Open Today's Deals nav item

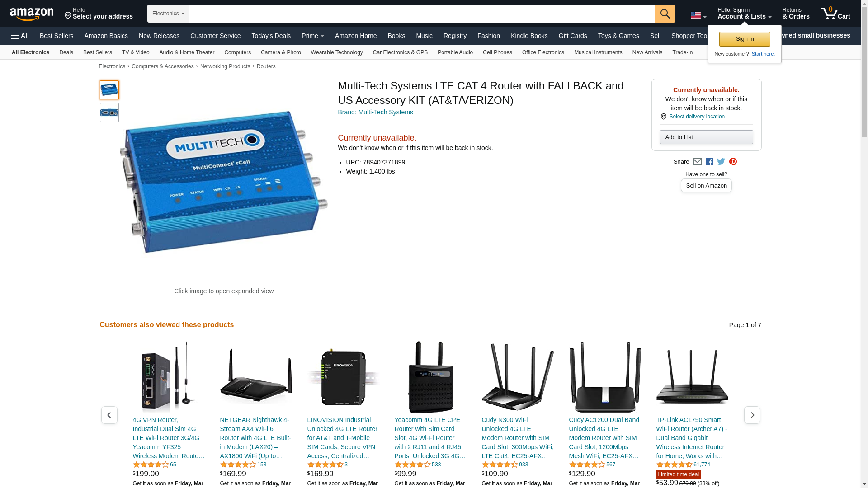pos(271,36)
